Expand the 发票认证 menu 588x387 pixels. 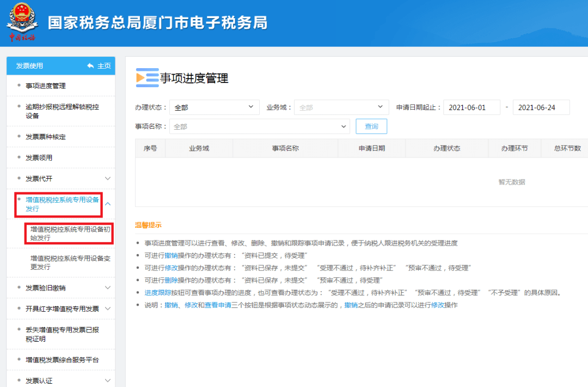pyautogui.click(x=60, y=380)
